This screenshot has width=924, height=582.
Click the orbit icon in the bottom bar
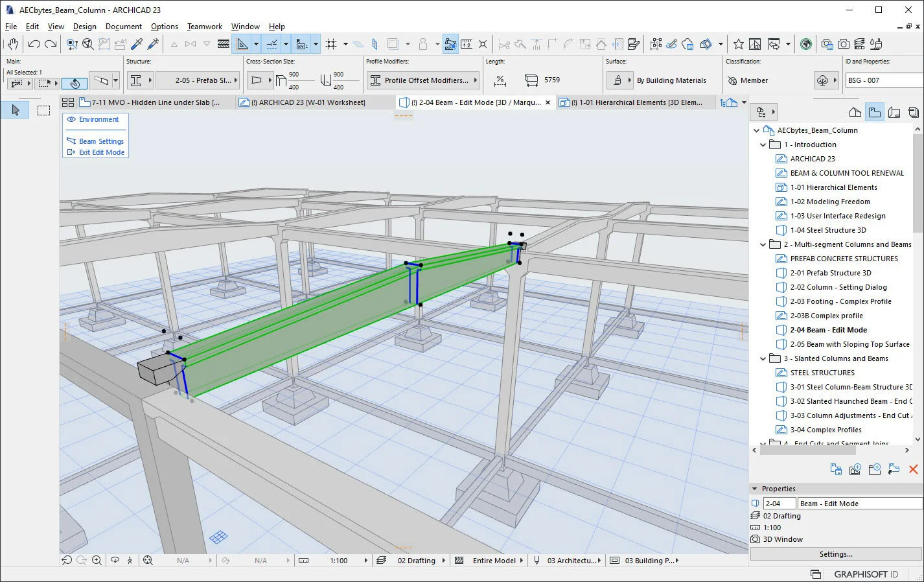tap(115, 561)
